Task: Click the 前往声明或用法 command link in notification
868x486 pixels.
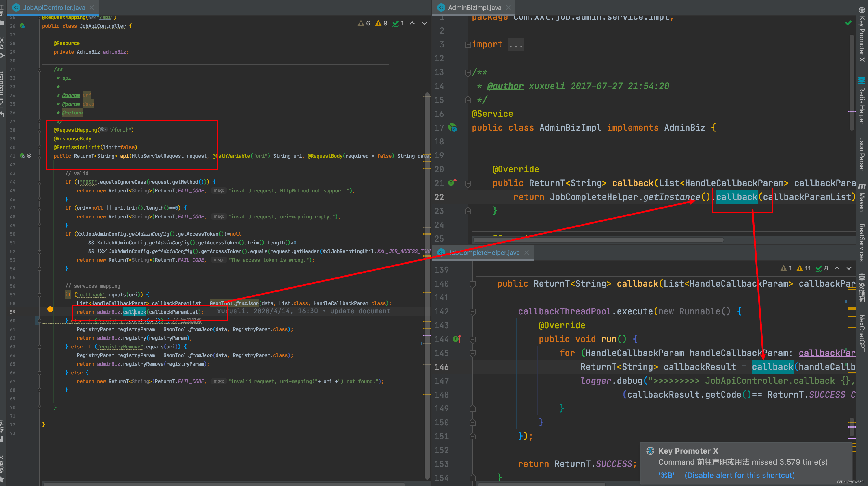Action: 723,462
